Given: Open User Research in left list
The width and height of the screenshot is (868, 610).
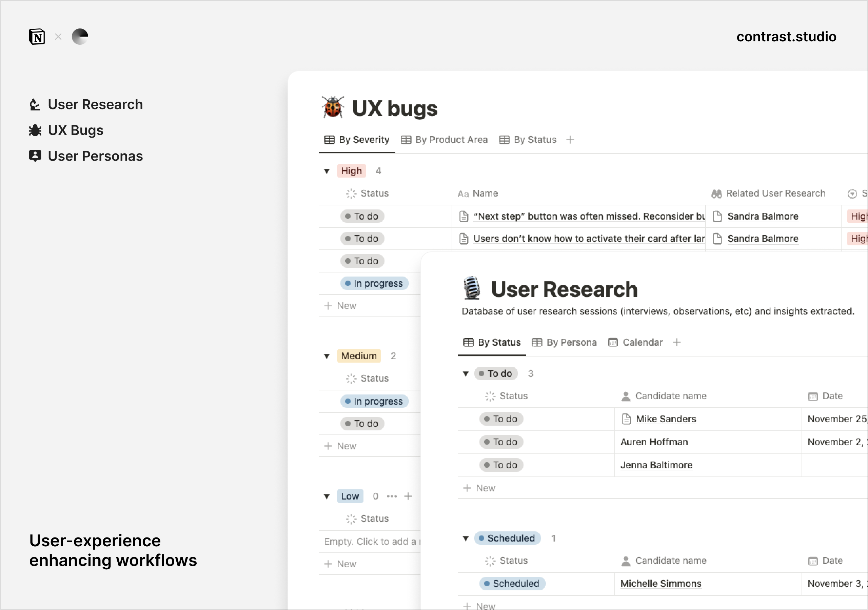Looking at the screenshot, I should point(86,105).
